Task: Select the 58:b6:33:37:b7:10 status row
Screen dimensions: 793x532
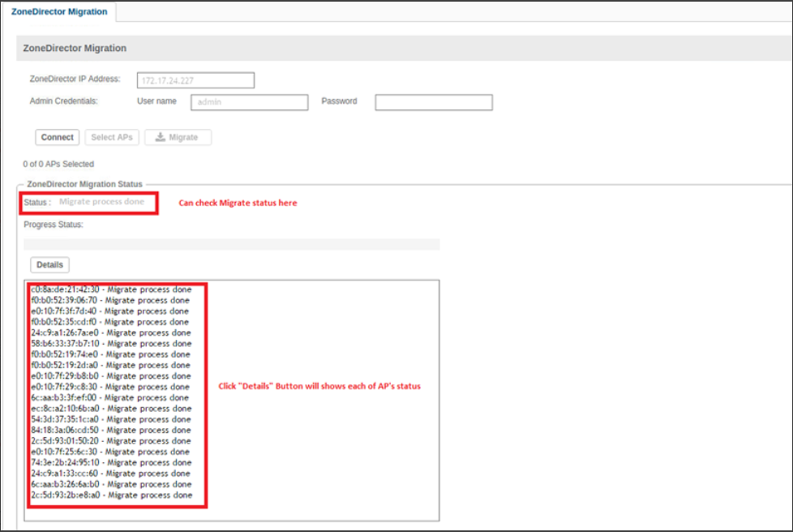Action: pos(111,344)
